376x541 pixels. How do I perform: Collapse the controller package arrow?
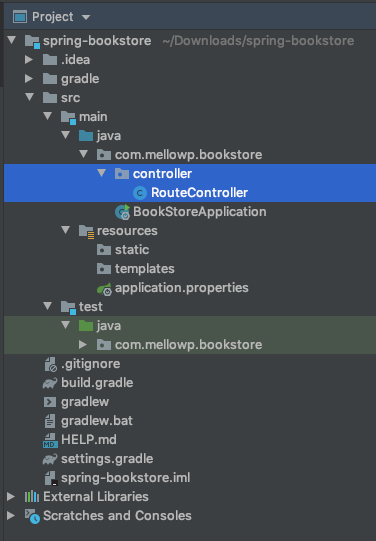coord(101,173)
